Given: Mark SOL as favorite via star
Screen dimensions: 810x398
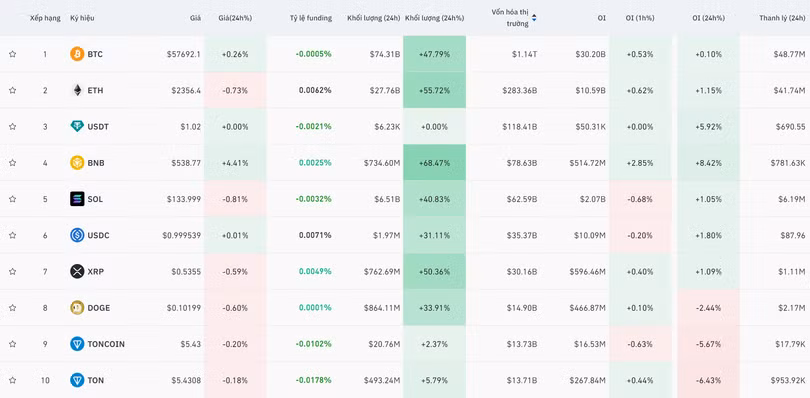Looking at the screenshot, I should [x=12, y=198].
